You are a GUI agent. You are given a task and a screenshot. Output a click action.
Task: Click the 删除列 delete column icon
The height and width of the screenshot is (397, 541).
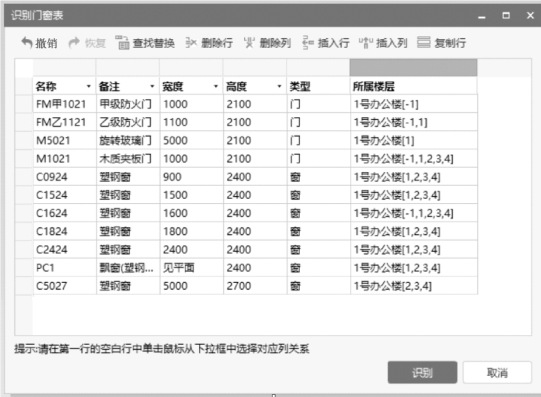249,43
